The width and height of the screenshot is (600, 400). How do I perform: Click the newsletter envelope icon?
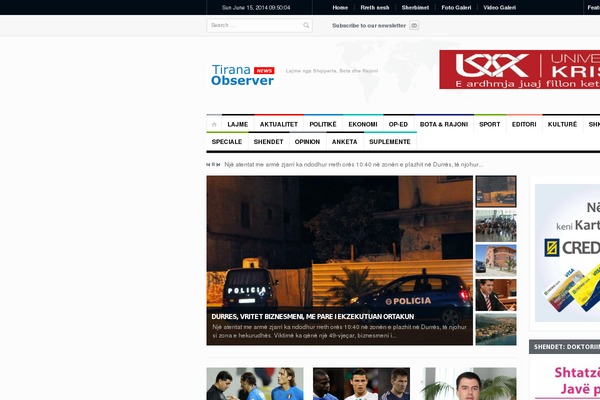tap(414, 25)
